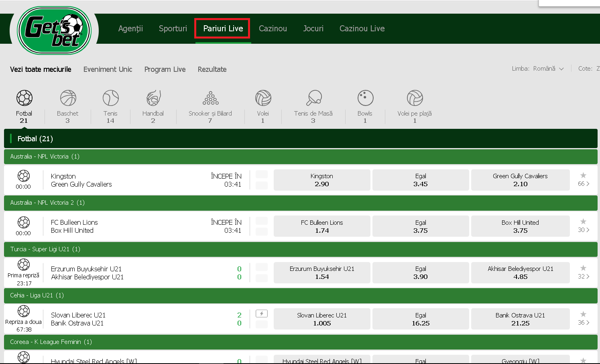Select the Fotbal sport icon
The height and width of the screenshot is (364, 600).
click(x=24, y=98)
